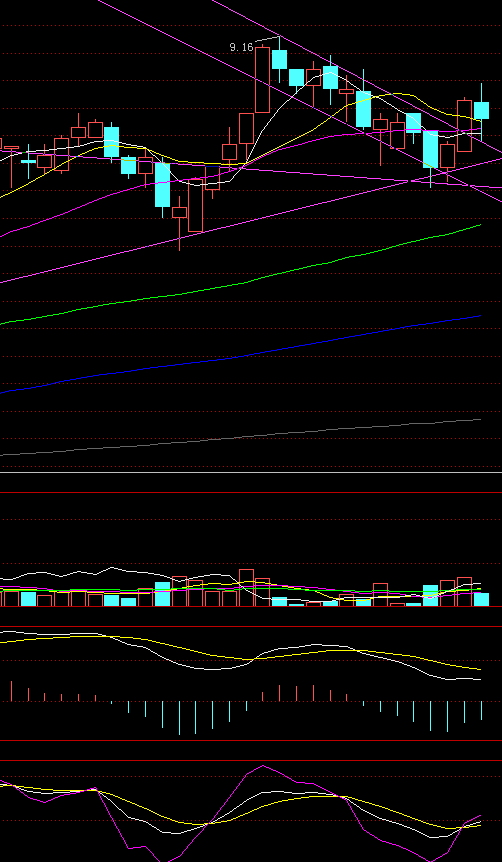Select the tall red candle beneath the 9.16 label
Image resolution: width=502 pixels, height=862 pixels.
pyautogui.click(x=262, y=80)
